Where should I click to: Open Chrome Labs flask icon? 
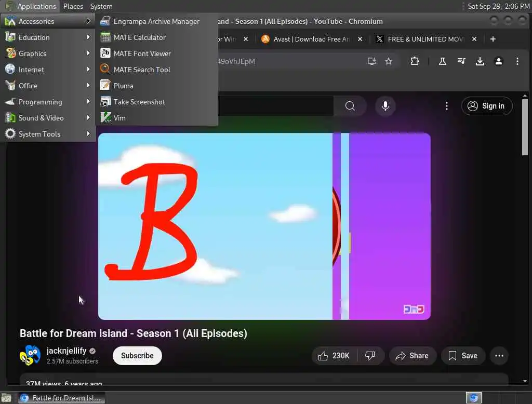pos(443,61)
